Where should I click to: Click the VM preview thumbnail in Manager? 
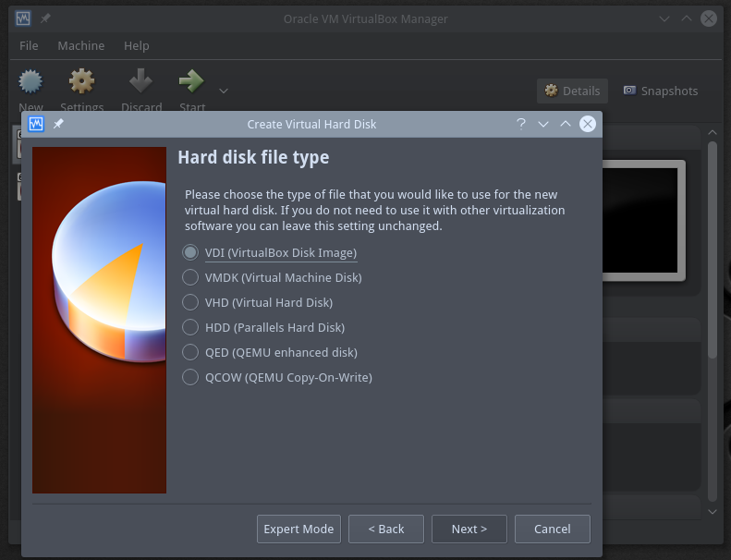(x=644, y=221)
